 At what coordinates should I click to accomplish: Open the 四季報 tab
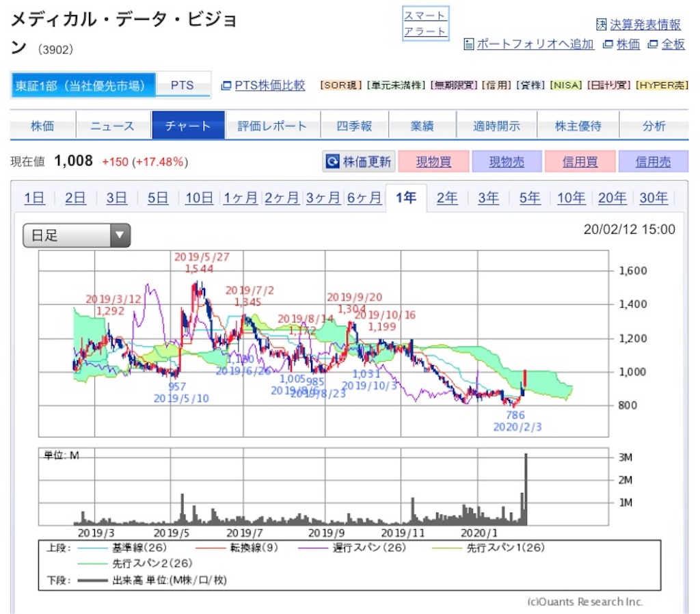355,126
